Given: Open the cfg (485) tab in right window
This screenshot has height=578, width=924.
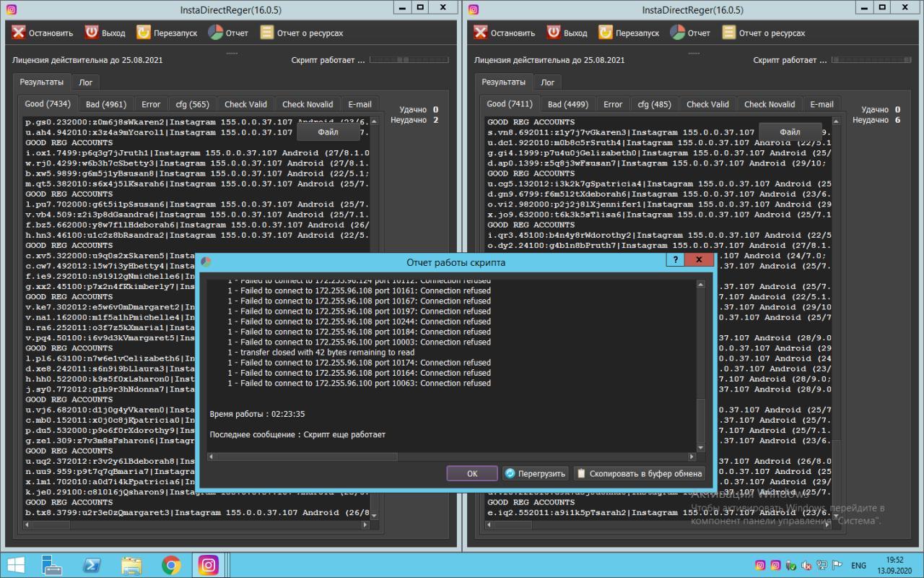Looking at the screenshot, I should coord(654,104).
